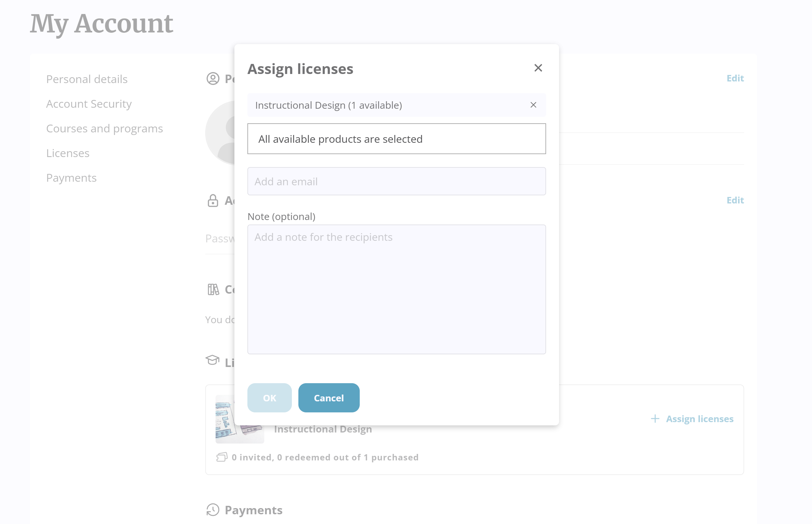Click the note for recipients textarea
This screenshot has height=524, width=812.
click(x=396, y=289)
